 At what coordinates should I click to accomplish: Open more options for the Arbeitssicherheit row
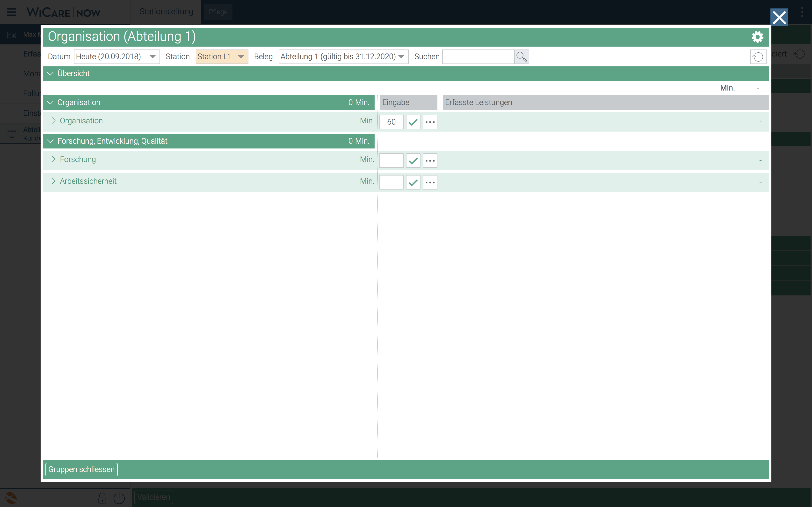point(430,183)
